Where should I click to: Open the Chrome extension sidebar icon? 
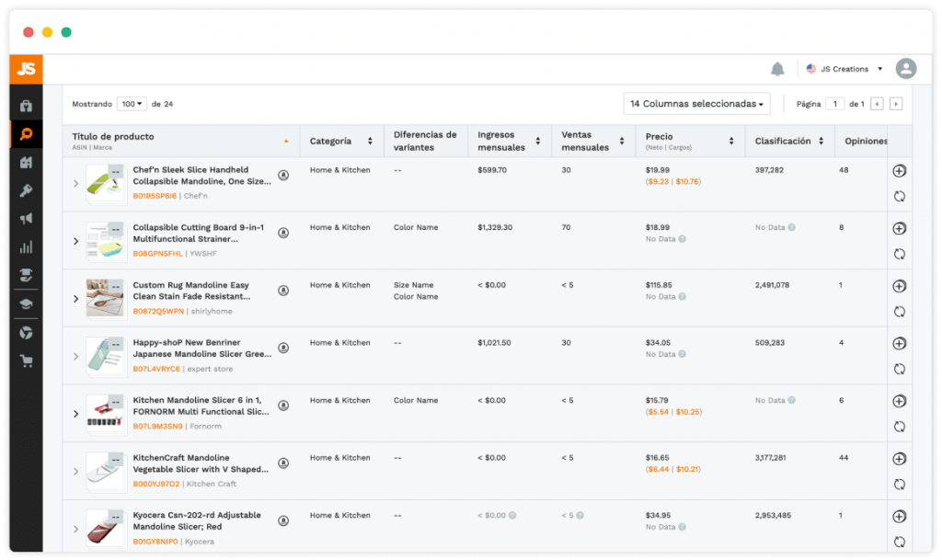point(26,333)
